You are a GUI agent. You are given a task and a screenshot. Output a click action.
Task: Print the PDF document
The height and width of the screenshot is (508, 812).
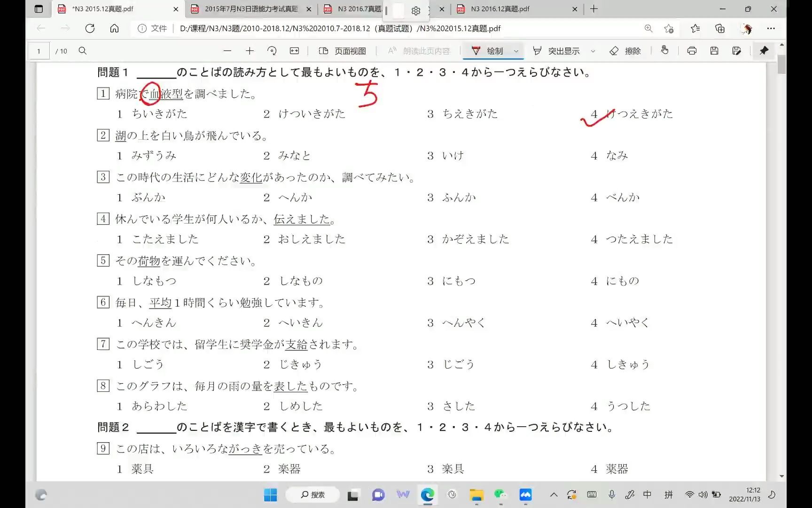click(692, 51)
